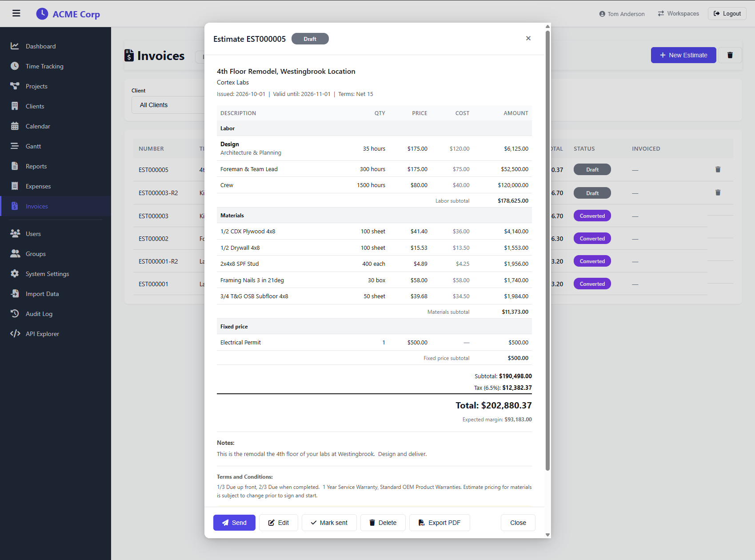The height and width of the screenshot is (560, 755).
Task: Delete estimate EST000005 row via trash icon
Action: coord(718,169)
